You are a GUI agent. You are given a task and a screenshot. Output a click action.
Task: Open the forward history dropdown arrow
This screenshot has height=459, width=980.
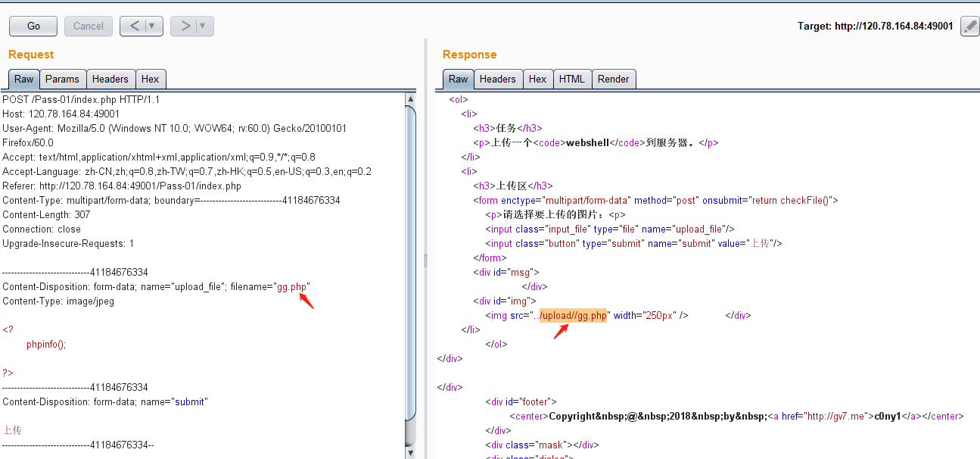click(x=204, y=26)
